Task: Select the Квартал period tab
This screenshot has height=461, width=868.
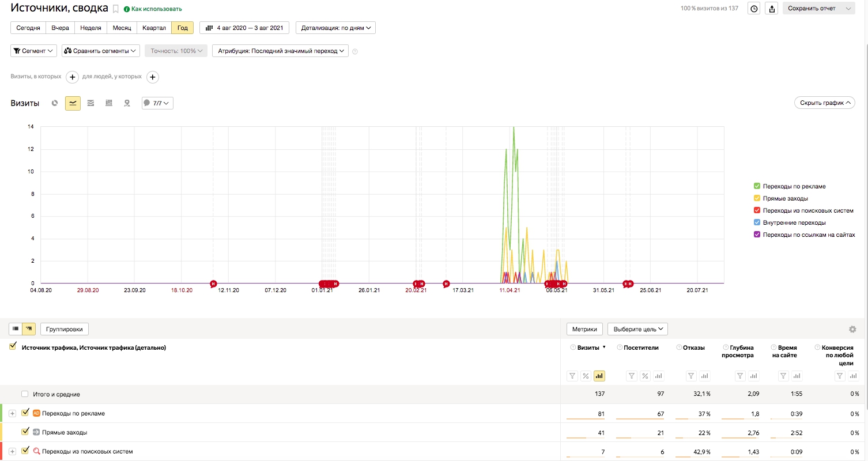Action: [154, 28]
